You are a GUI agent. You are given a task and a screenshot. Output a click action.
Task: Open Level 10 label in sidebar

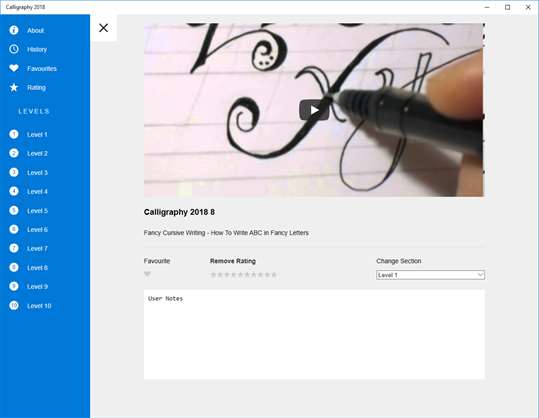pos(39,306)
